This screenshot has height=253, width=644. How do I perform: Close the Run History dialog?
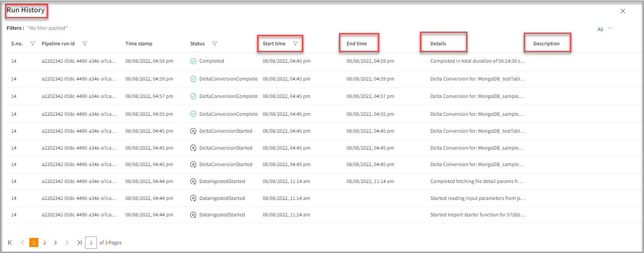click(x=623, y=11)
